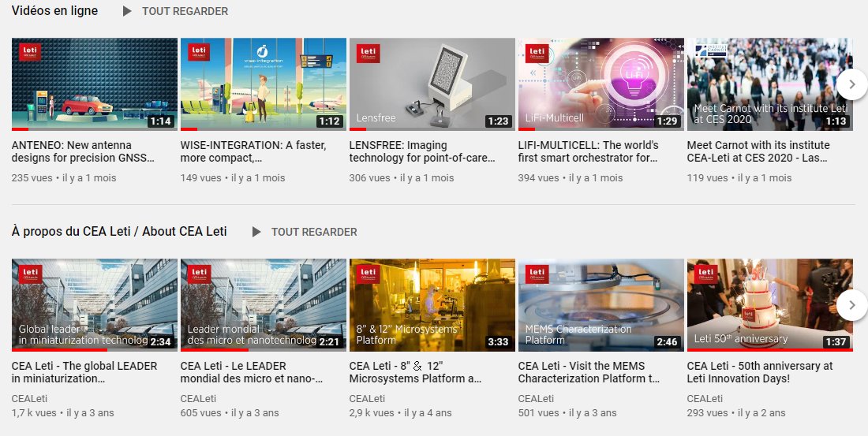Click title Meet Carnot with its institute CEA-Leti
The image size is (868, 436).
click(x=758, y=151)
